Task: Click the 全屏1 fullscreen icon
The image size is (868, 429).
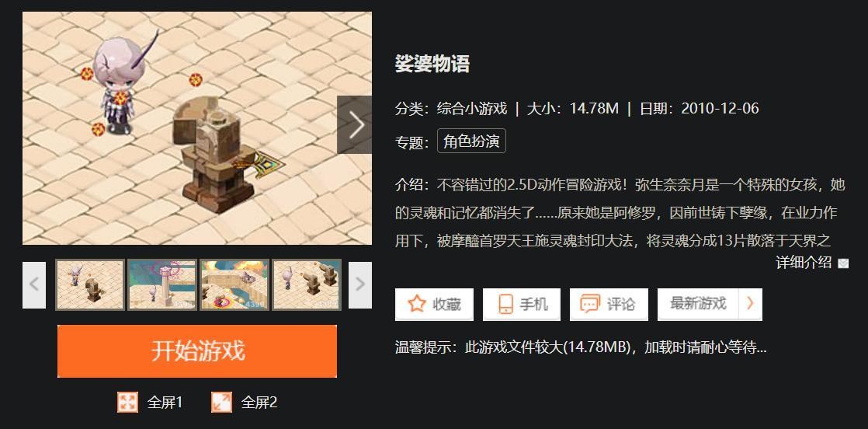Action: (x=127, y=403)
